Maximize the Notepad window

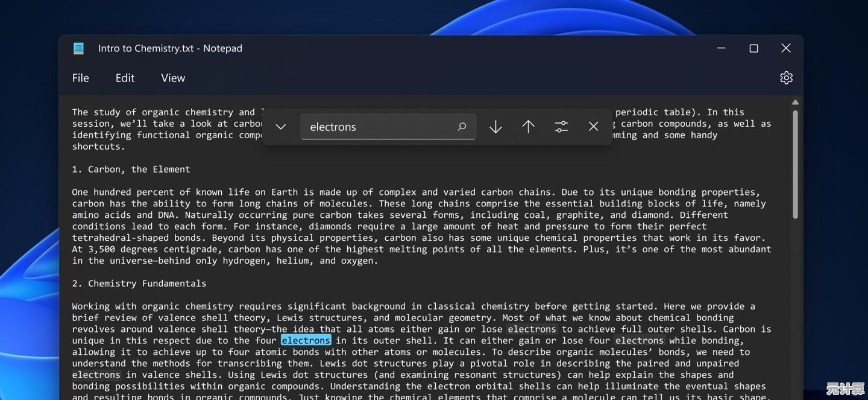click(753, 48)
